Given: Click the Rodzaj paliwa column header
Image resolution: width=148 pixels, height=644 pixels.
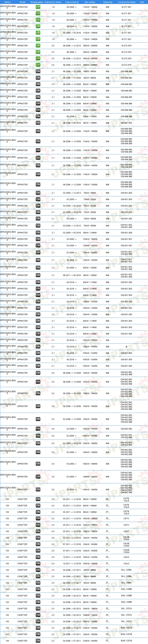Looking at the screenshot, I should pyautogui.click(x=37, y=2).
